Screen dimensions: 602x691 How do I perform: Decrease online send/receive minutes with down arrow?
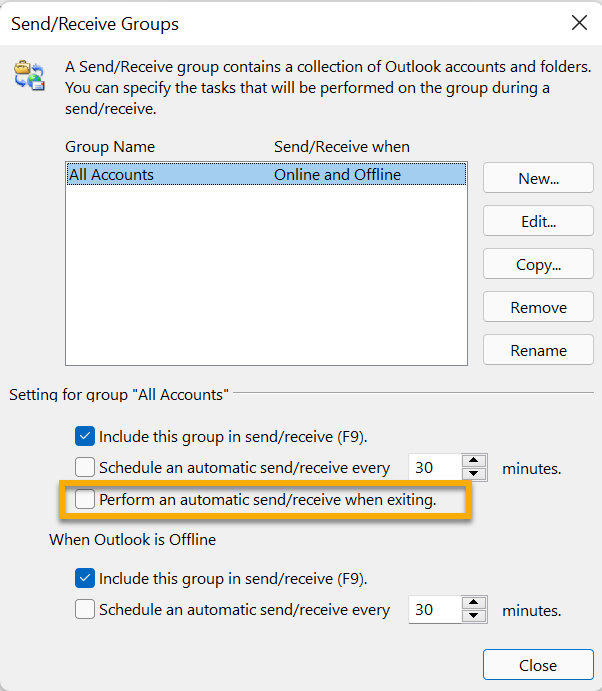(474, 474)
